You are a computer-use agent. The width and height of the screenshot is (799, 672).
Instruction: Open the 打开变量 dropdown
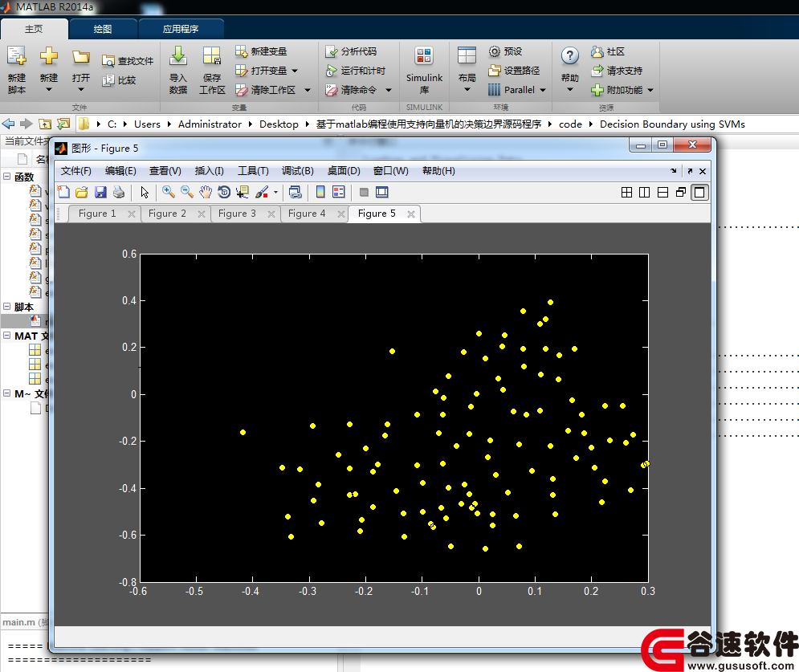click(x=295, y=71)
